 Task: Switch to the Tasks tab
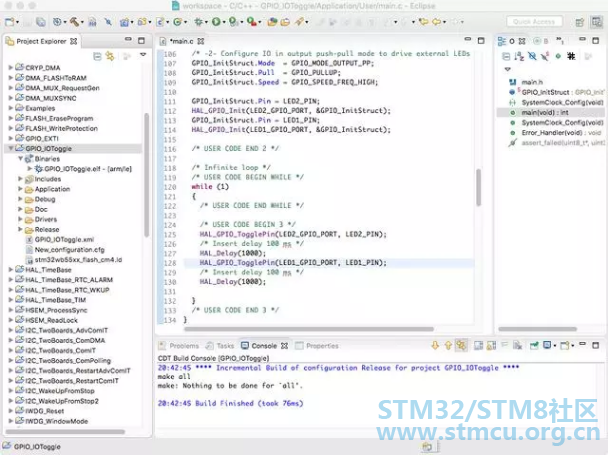(220, 346)
